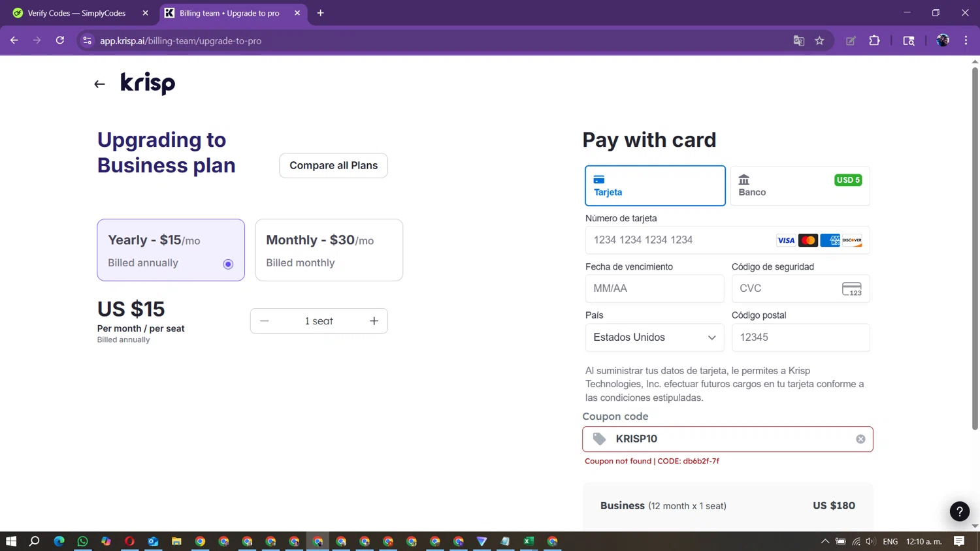980x551 pixels.
Task: Open the translate page icon
Action: (x=798, y=40)
